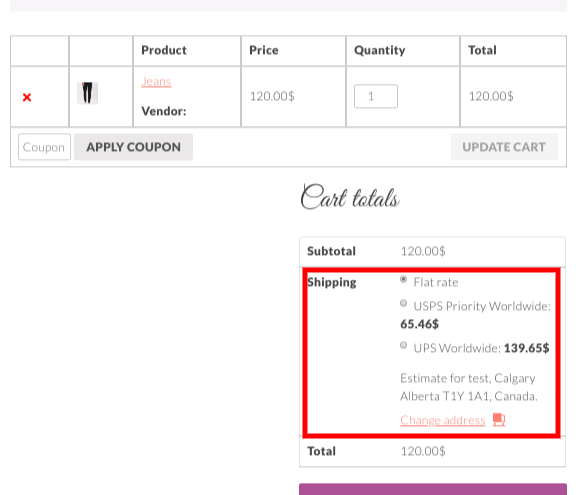
Task: Click the 65.46$ USPS shipping price
Action: (419, 324)
